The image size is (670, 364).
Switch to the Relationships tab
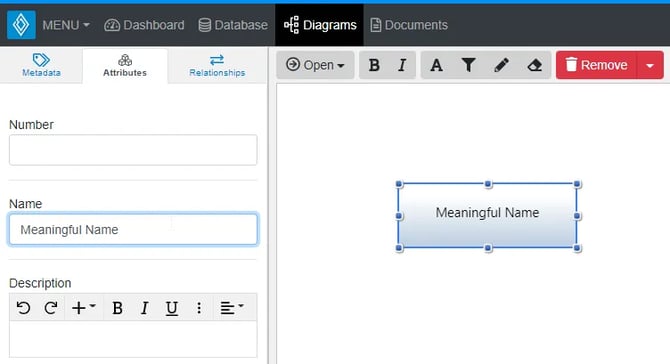click(x=217, y=65)
